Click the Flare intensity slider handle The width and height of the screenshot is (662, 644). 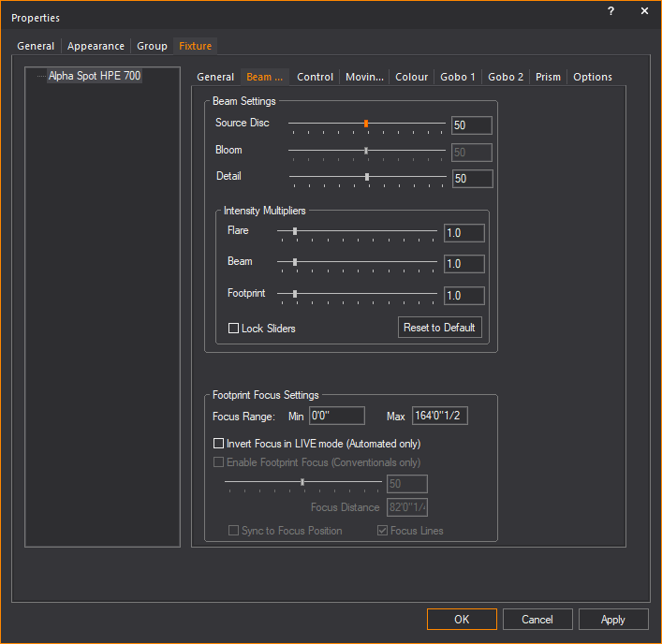click(x=295, y=230)
